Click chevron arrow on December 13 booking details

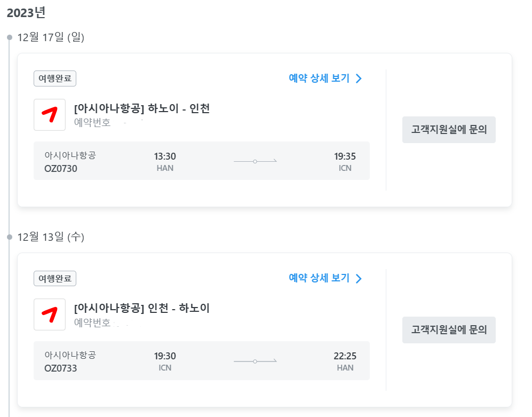click(x=359, y=279)
